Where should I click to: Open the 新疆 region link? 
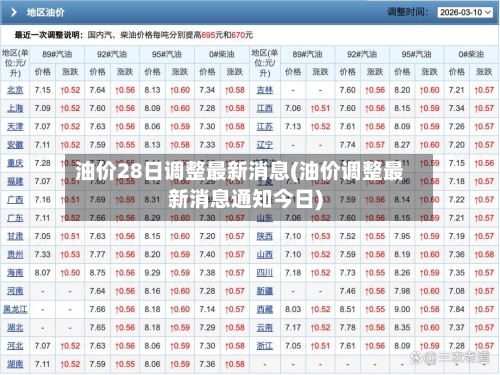[x=265, y=291]
